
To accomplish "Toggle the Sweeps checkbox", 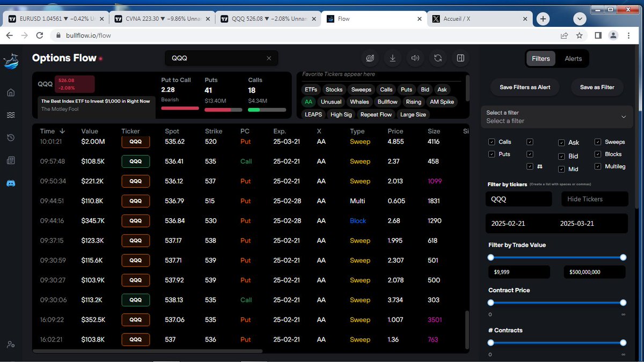I will click(x=598, y=142).
